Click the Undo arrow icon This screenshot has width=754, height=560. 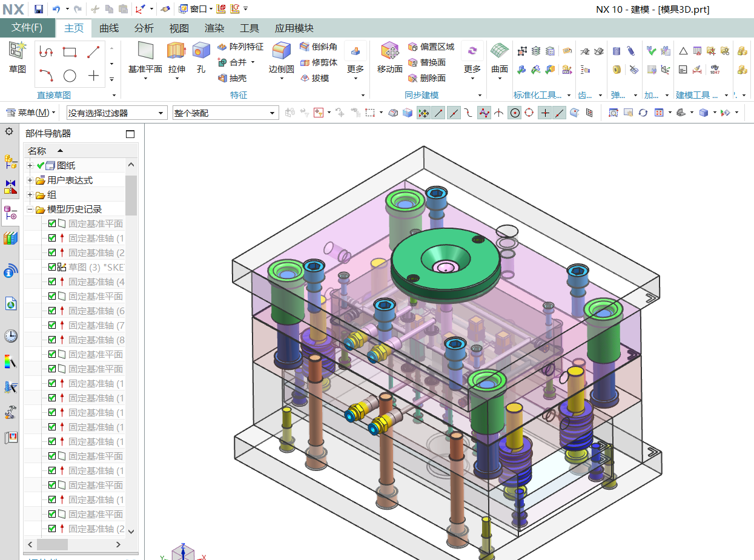[56, 9]
